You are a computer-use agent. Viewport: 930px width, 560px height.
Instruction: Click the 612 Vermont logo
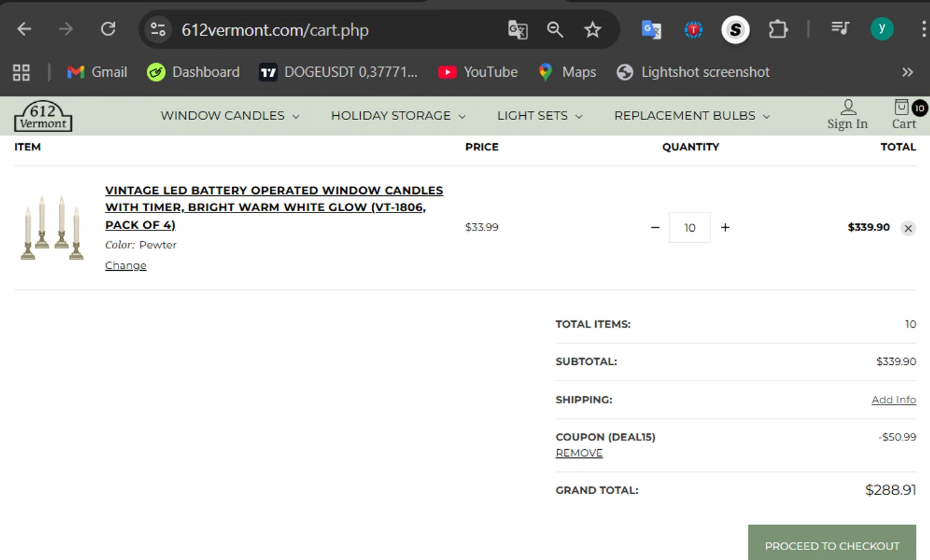click(43, 116)
